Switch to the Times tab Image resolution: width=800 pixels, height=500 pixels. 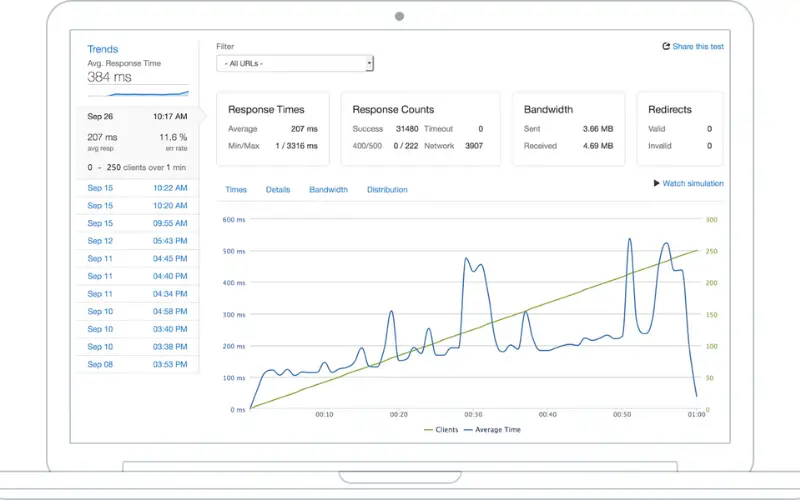coord(236,190)
